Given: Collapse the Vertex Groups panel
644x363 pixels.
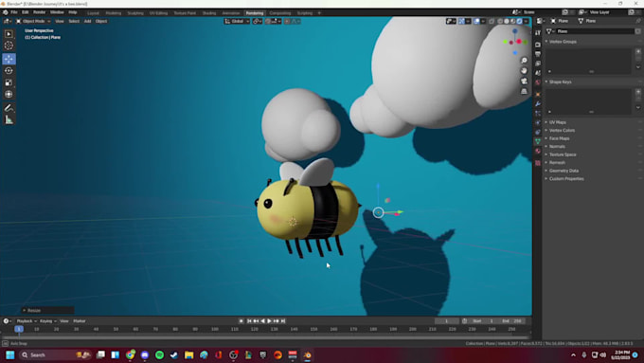Looking at the screenshot, I should point(562,42).
